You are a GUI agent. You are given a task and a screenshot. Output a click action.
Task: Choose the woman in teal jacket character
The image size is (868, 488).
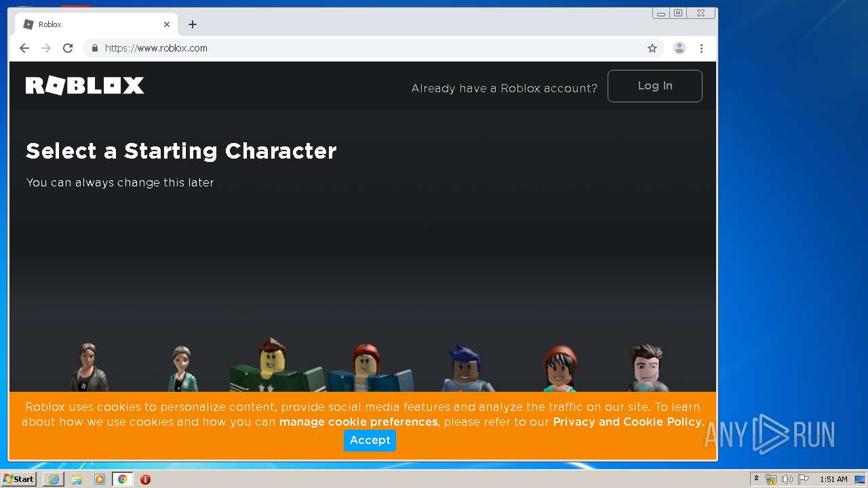click(x=182, y=369)
